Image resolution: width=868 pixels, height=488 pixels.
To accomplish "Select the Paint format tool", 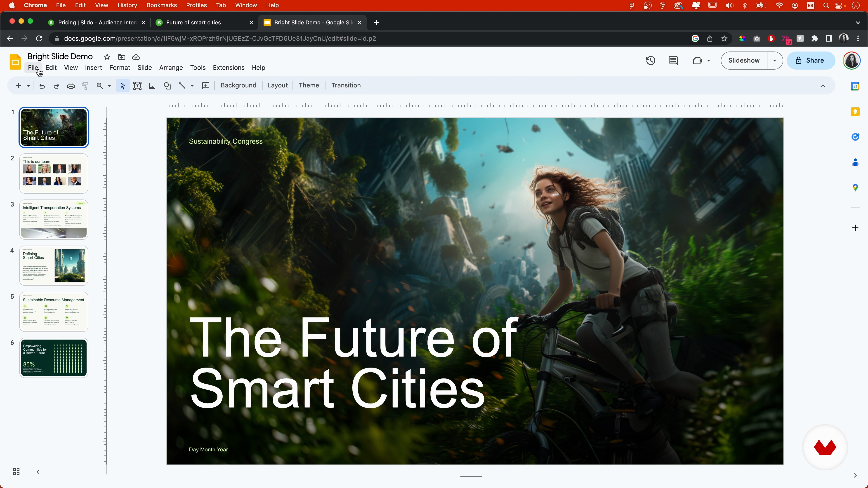I will (x=85, y=86).
